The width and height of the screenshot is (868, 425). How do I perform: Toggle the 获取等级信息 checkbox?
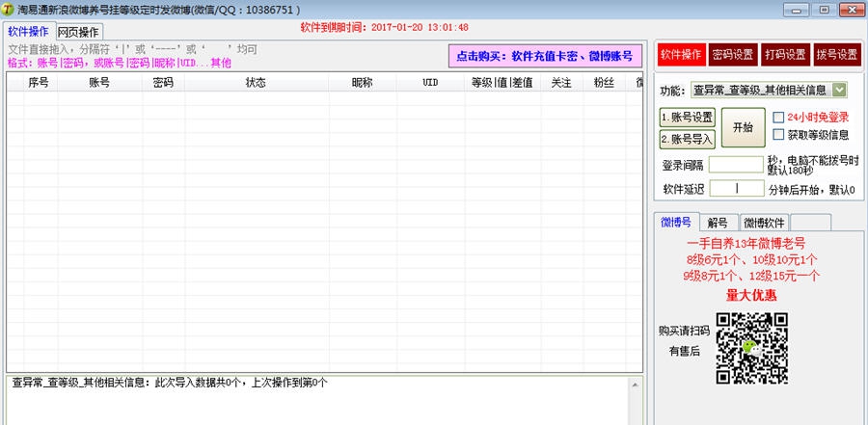778,135
